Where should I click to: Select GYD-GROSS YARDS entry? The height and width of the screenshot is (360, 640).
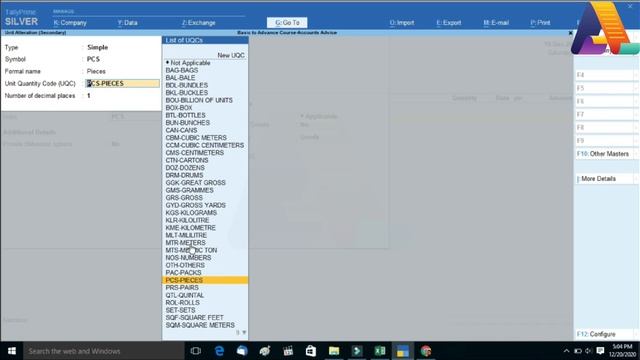pyautogui.click(x=196, y=205)
